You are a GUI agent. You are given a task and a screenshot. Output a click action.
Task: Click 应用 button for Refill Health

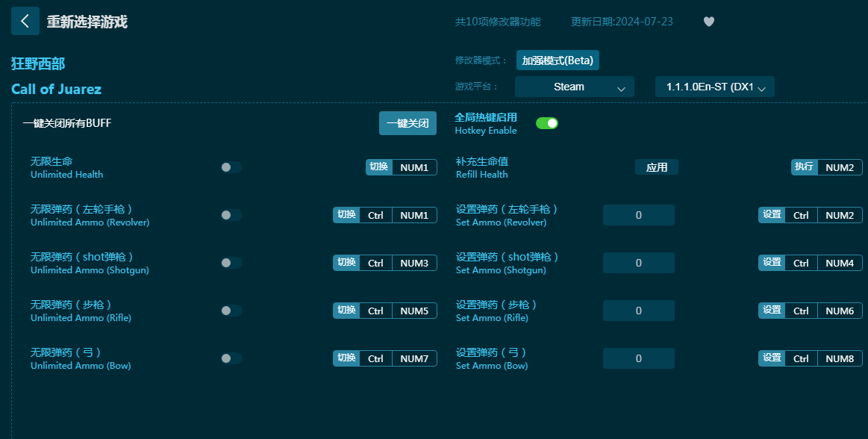click(657, 167)
